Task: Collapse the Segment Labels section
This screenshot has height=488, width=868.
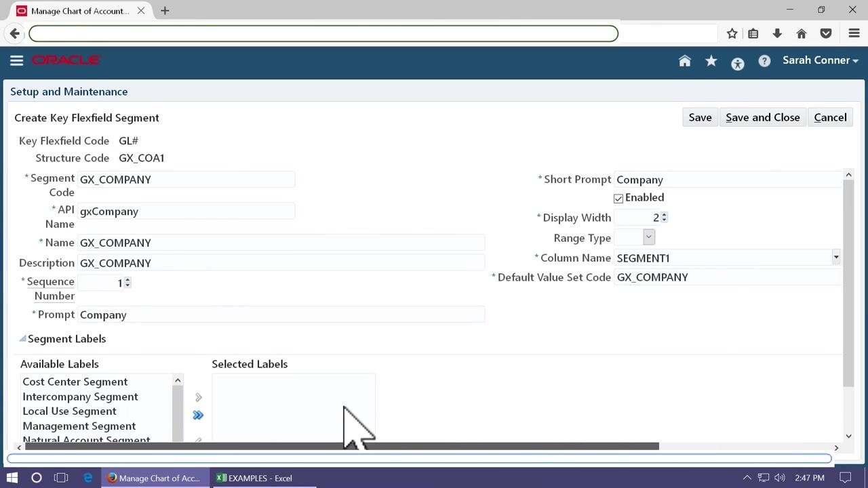Action: pos(23,338)
